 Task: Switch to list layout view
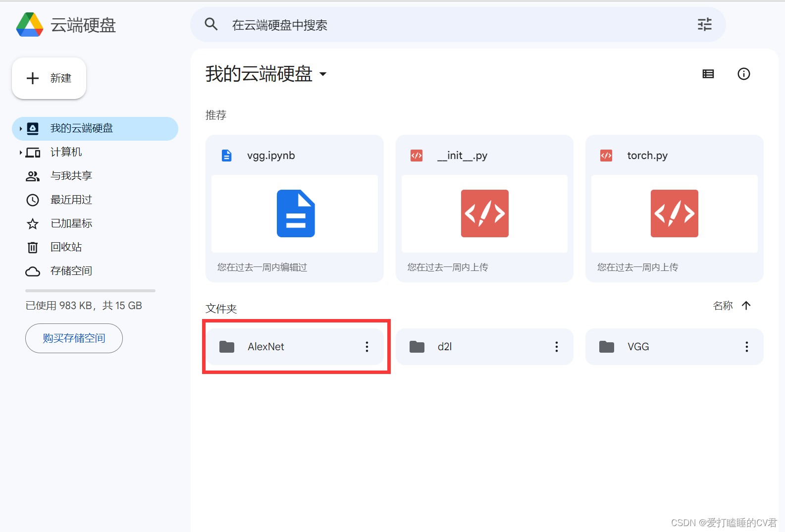[x=708, y=74]
